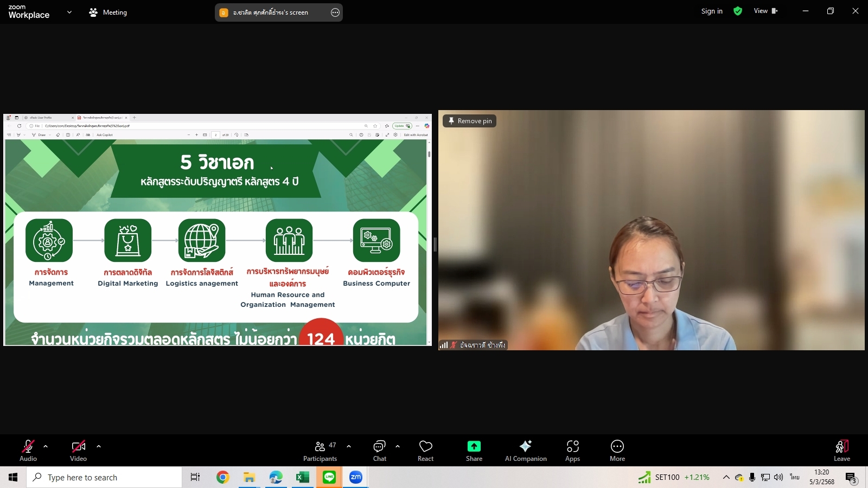
Task: Click the React heart icon
Action: pos(425,450)
